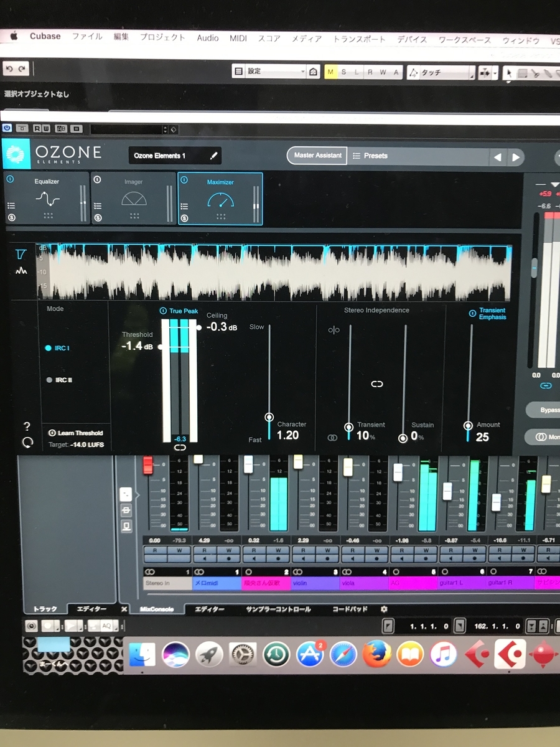Select the arrow object selection tool
Image resolution: width=560 pixels, height=747 pixels.
(510, 72)
